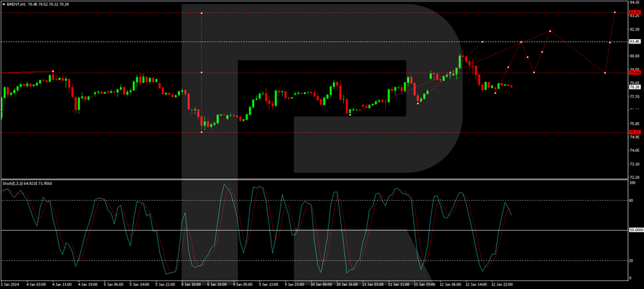Click the 12 Jan 22:00 time axis label
This screenshot has width=644, height=289.
click(502, 284)
